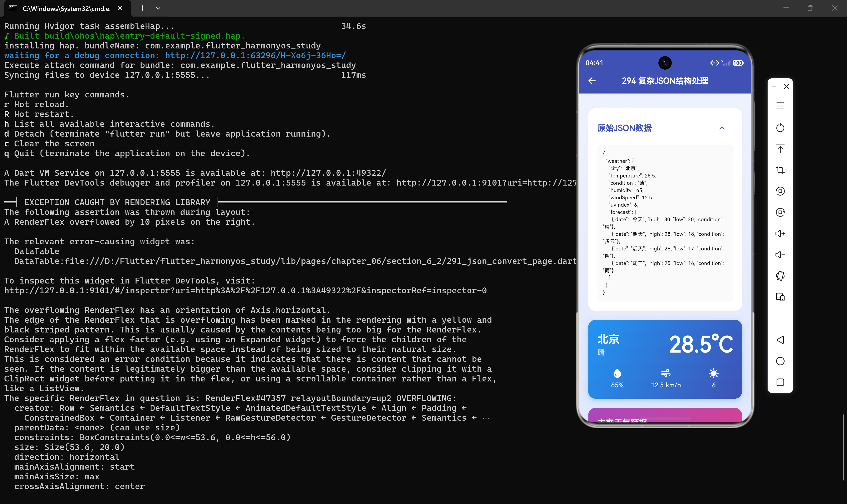Viewport: 847px width, 504px height.
Task: Click the green Built entry-default-signed.hap line
Action: click(124, 36)
